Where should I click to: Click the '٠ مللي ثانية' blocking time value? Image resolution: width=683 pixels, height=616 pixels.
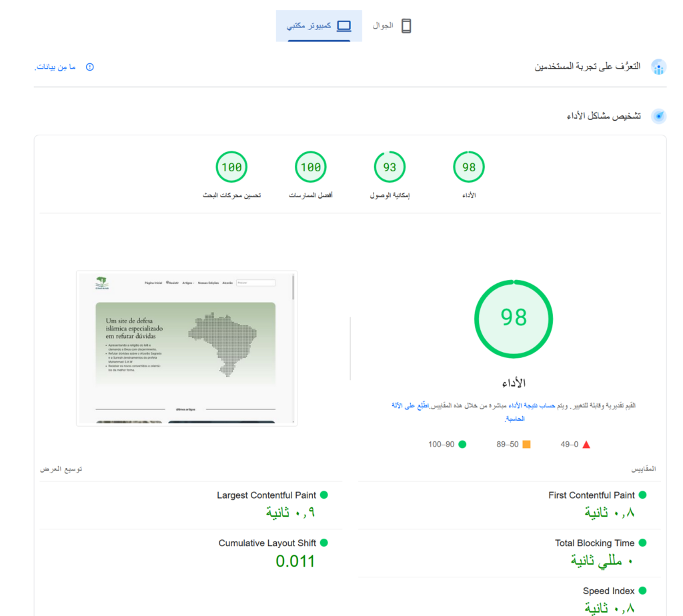(x=602, y=561)
